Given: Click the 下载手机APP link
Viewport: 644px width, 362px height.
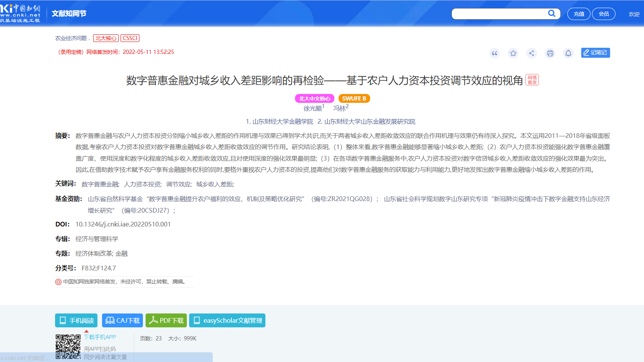Looking at the screenshot, I should point(100,337).
